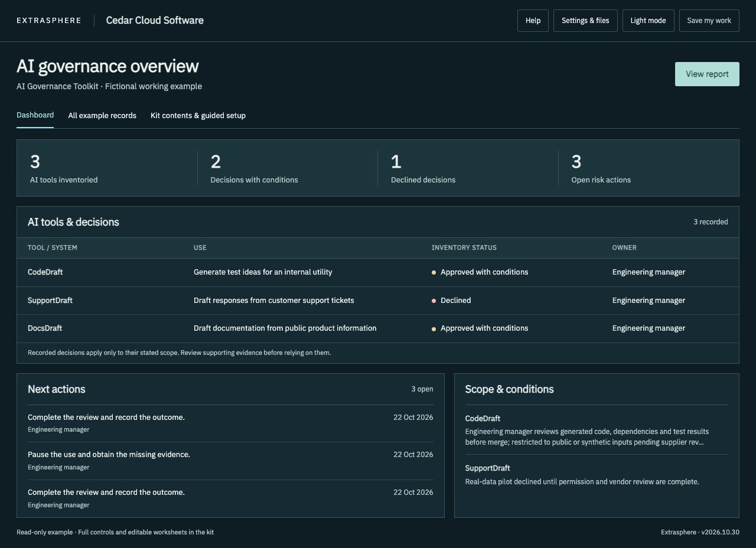Image resolution: width=756 pixels, height=548 pixels.
Task: Click the 'Extrasphere · v2026.10.30' footer version
Action: point(700,532)
